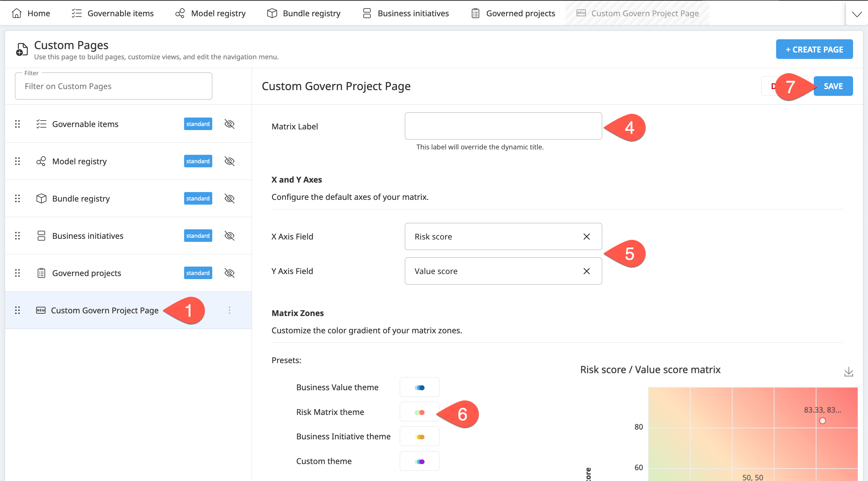Go to Bundle registry nav tab

point(303,13)
